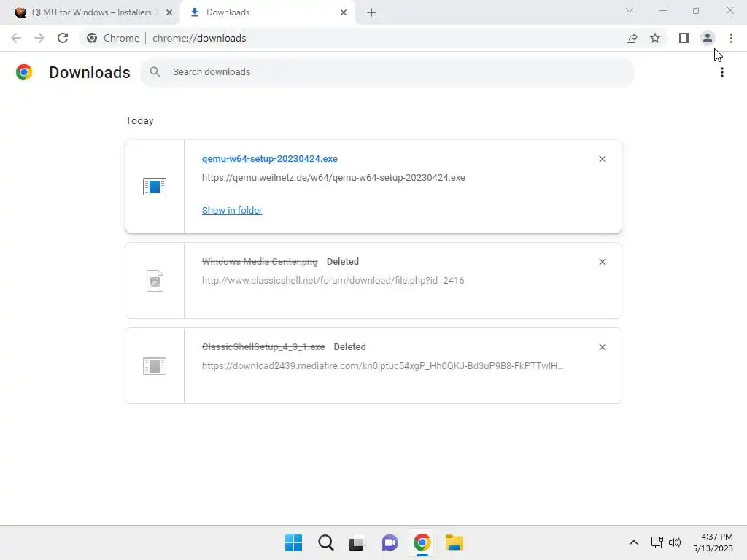This screenshot has width=747, height=560.
Task: Remove ClassicShellSetup_4_3_1.exe entry from list
Action: point(602,347)
